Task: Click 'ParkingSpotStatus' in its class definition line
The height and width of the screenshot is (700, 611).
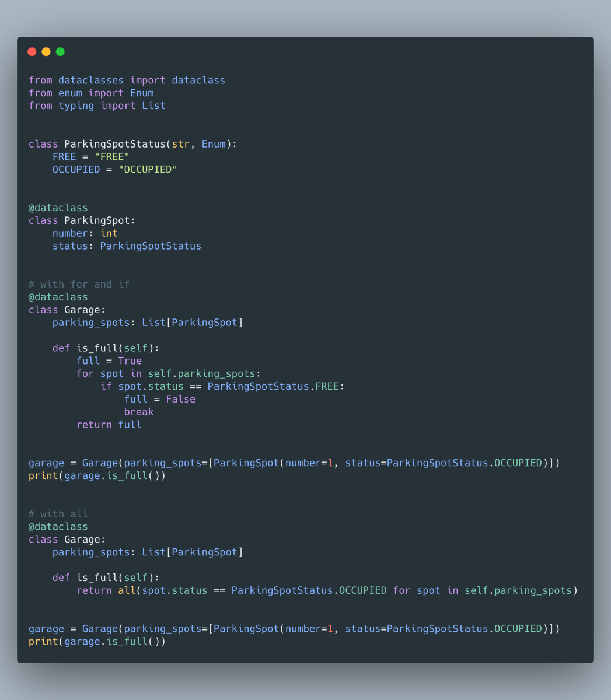Action: [115, 144]
